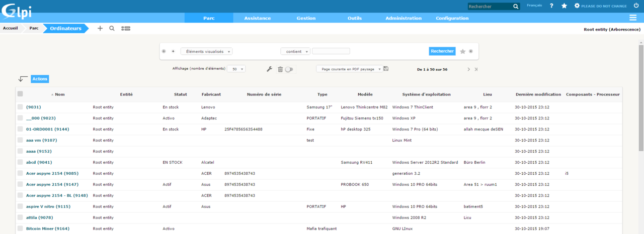Click the global Rechercher input field
The image size is (644, 234).
(x=490, y=7)
